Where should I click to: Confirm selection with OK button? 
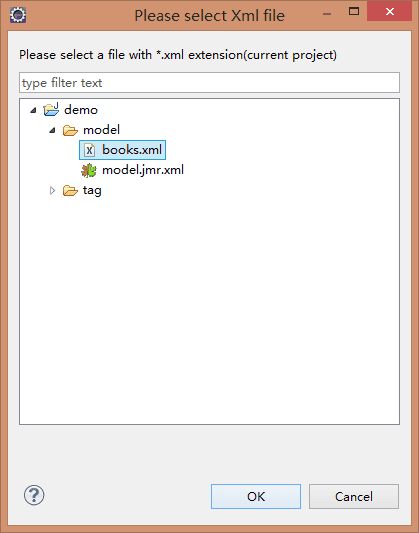pos(256,496)
